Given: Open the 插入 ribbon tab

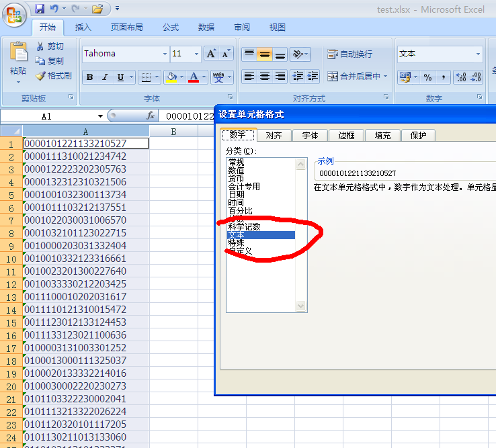Looking at the screenshot, I should pyautogui.click(x=83, y=28).
